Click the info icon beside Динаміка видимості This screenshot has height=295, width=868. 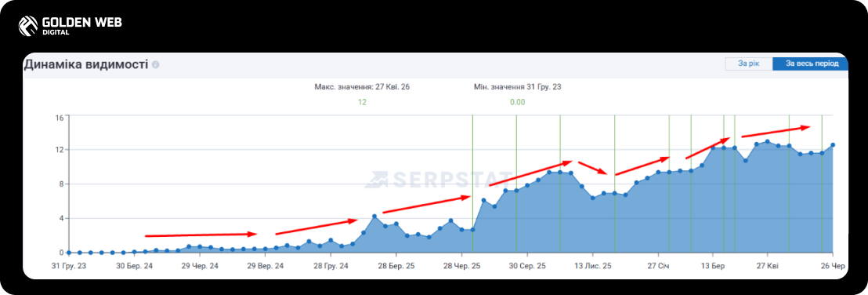pyautogui.click(x=156, y=65)
